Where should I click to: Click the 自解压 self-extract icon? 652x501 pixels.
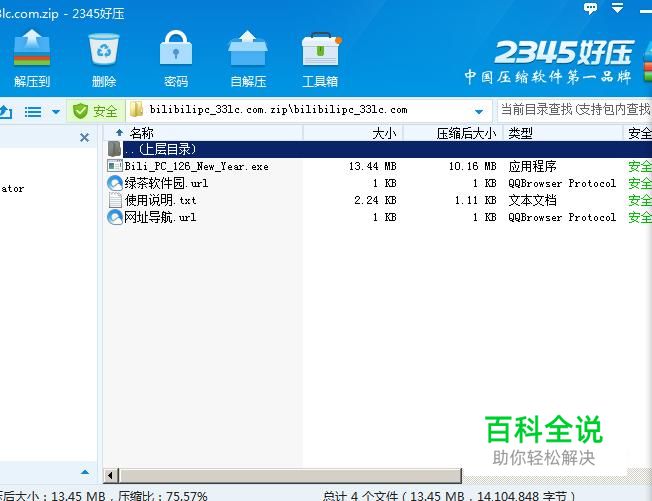point(248,58)
